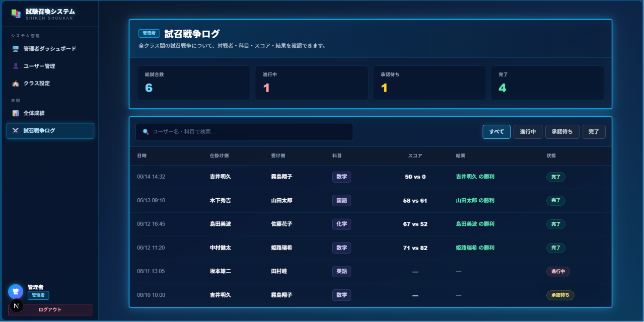Click the 試召戦争ログ crossed swords icon
The width and height of the screenshot is (644, 322).
point(16,130)
